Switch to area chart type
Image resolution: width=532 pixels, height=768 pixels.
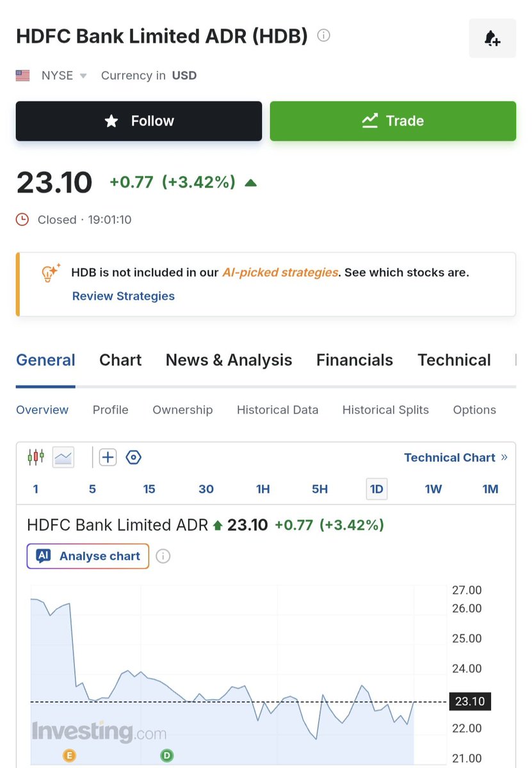tap(63, 457)
